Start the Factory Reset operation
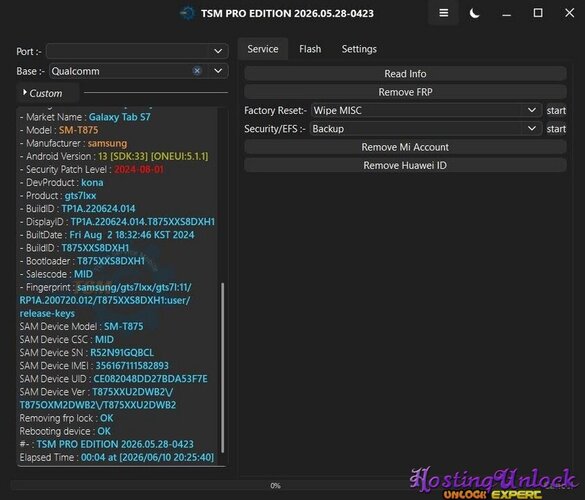The image size is (585, 500). (556, 110)
